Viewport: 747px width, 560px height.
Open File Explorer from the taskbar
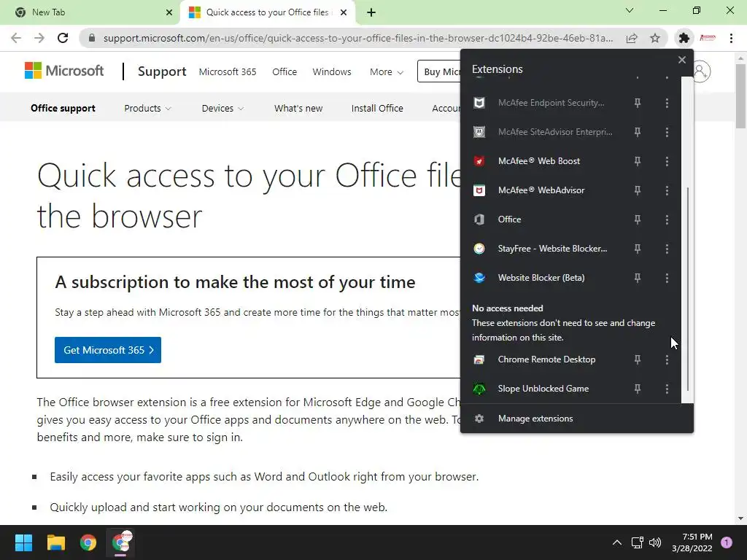tap(55, 542)
